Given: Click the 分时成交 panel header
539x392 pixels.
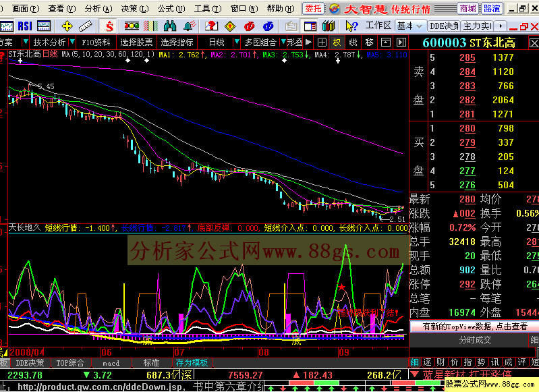Looking at the screenshot, I should 474,340.
